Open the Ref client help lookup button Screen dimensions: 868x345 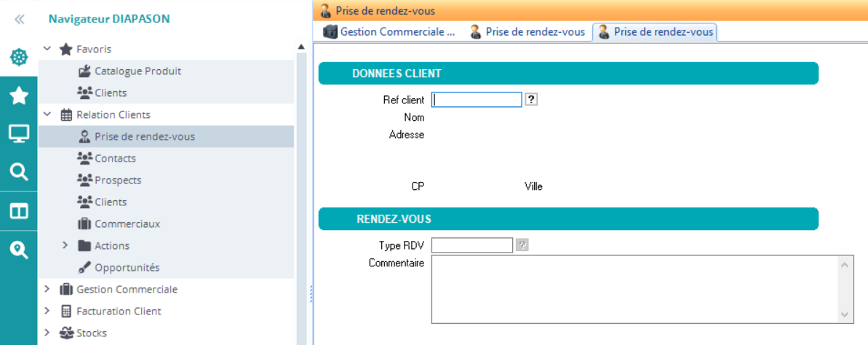pos(531,100)
